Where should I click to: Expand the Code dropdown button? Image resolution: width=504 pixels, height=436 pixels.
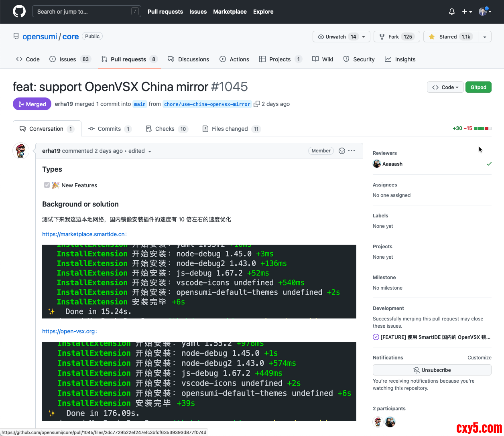click(x=445, y=87)
